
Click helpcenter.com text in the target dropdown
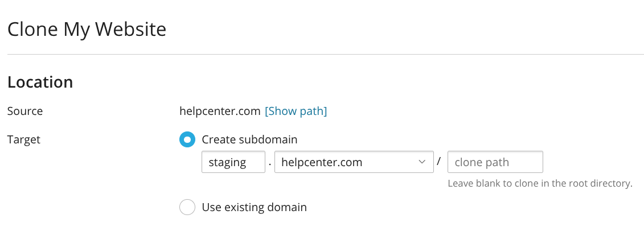point(322,162)
